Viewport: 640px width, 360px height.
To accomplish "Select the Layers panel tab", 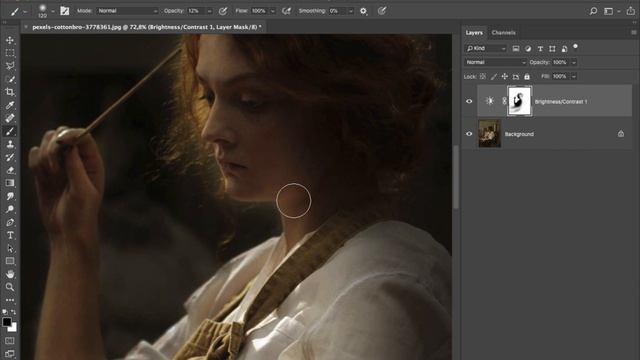I will pos(474,33).
